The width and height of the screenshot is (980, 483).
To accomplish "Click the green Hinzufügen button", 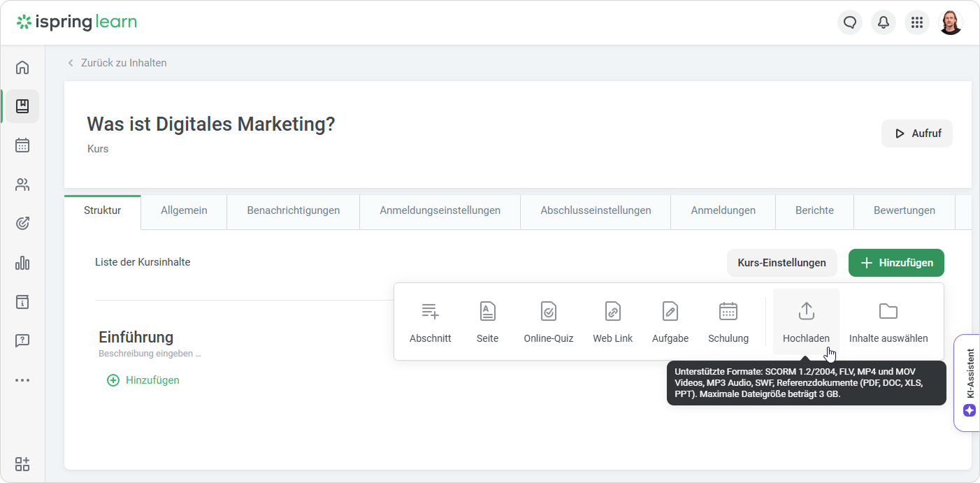I will pyautogui.click(x=896, y=263).
